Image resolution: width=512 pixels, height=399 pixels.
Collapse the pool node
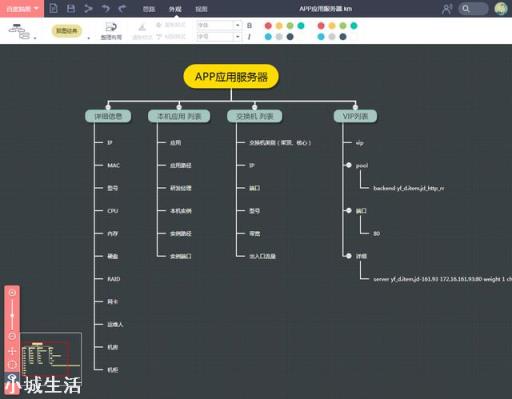click(349, 165)
